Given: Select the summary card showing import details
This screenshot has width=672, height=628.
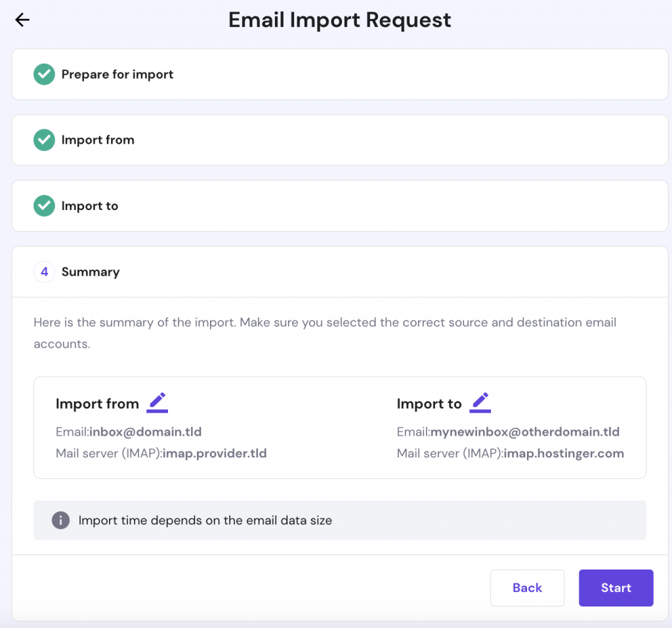Looking at the screenshot, I should point(339,427).
